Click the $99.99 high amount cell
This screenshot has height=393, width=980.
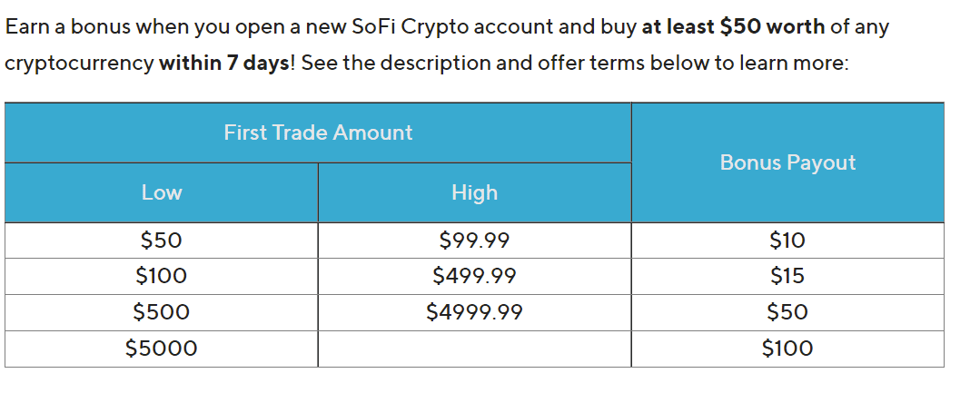474,241
